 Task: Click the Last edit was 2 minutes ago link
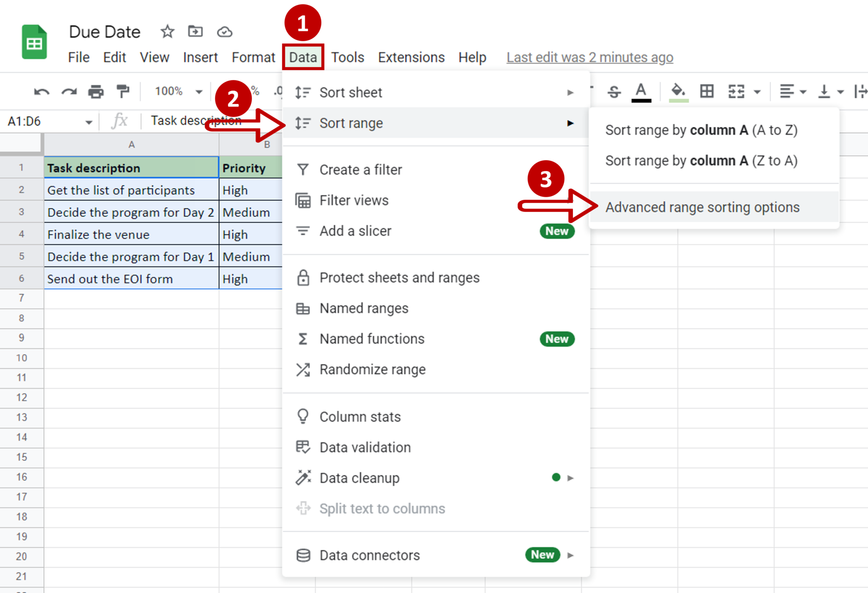pyautogui.click(x=589, y=57)
